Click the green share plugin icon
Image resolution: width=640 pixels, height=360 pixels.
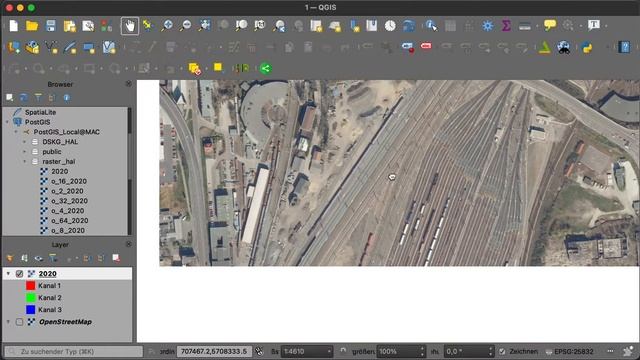pos(265,68)
